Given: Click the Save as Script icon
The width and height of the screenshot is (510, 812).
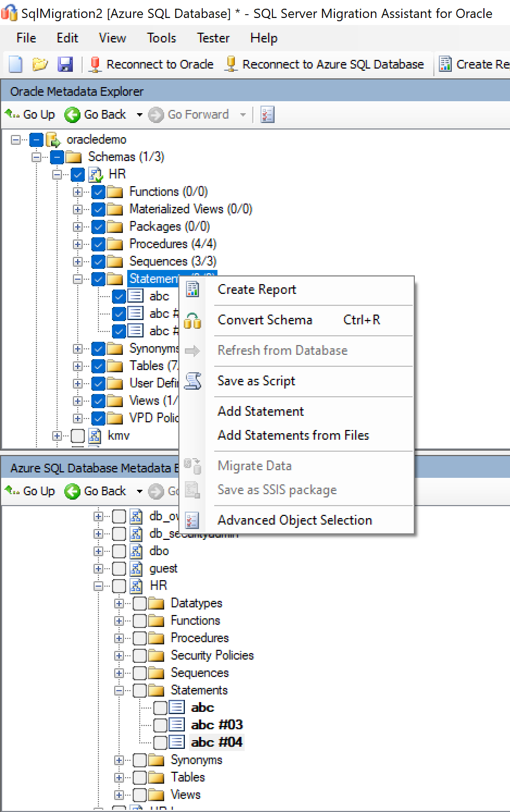Looking at the screenshot, I should coord(192,380).
